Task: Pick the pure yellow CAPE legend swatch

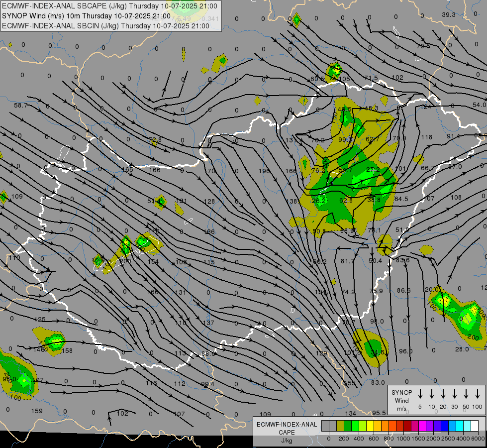Action: (x=370, y=426)
